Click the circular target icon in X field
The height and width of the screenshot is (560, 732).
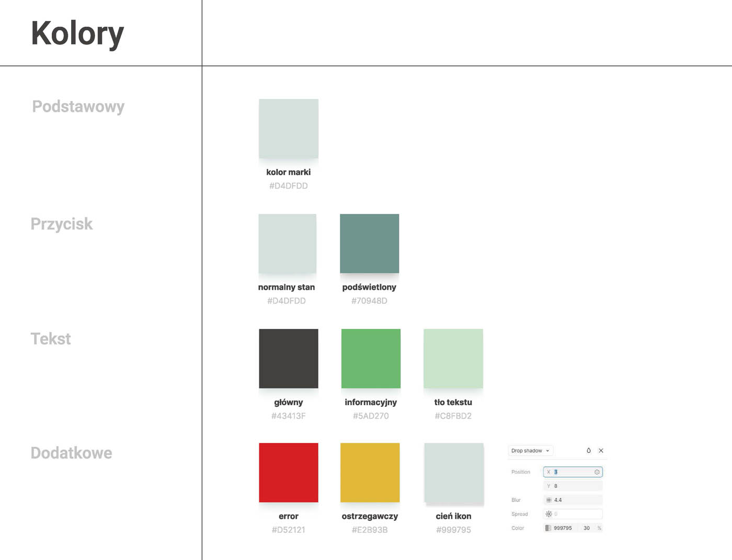pos(597,472)
